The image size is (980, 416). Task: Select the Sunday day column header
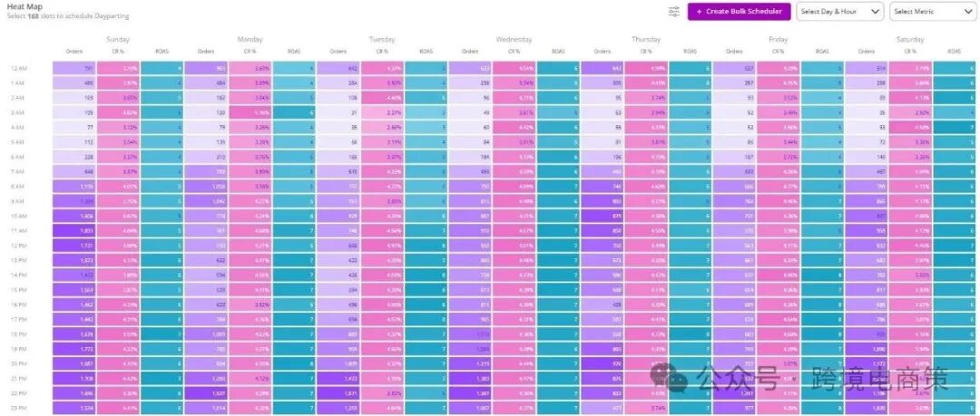point(118,39)
